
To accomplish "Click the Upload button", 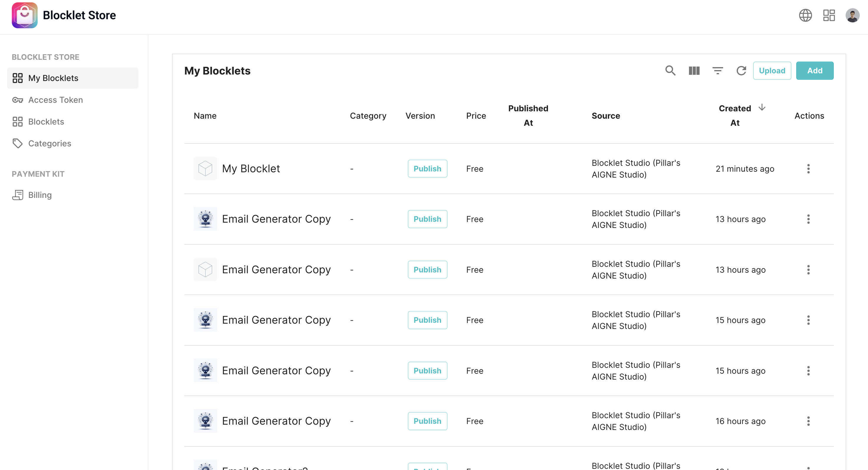I will click(772, 71).
